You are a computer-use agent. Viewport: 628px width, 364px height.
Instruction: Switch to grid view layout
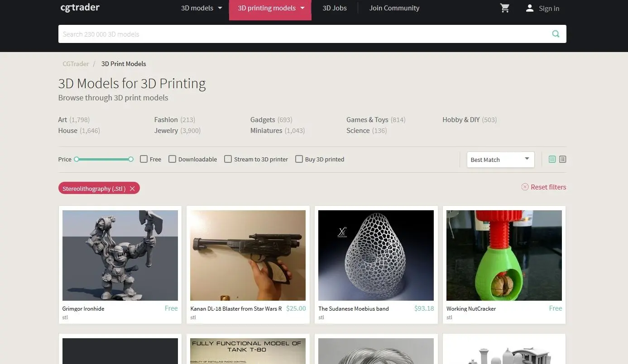click(552, 159)
